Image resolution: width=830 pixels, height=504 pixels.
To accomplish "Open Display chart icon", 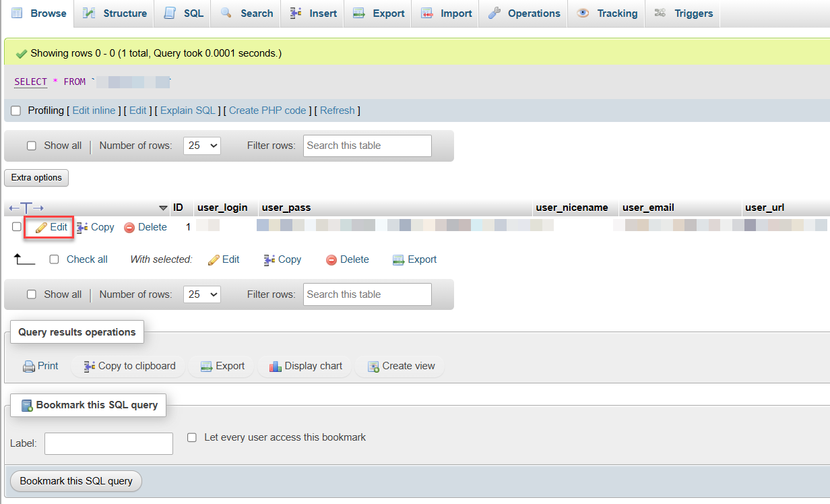I will coord(275,367).
